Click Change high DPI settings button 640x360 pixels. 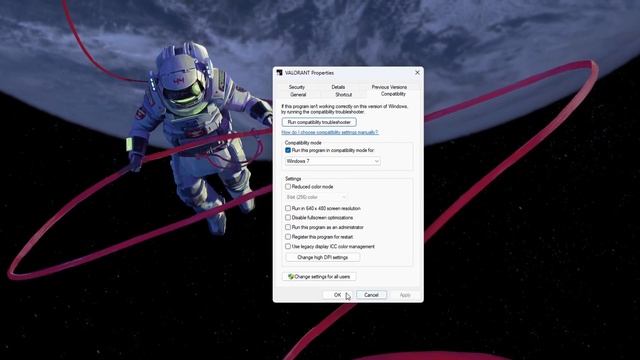322,258
